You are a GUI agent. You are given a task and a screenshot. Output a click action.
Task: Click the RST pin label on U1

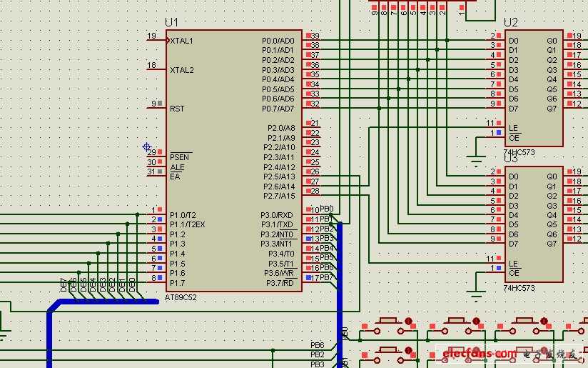tap(177, 109)
